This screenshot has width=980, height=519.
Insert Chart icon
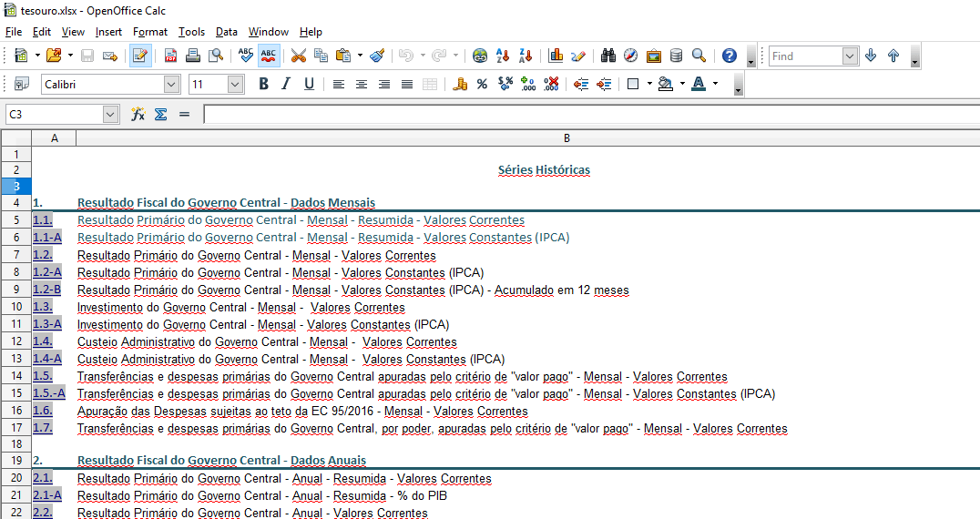556,56
